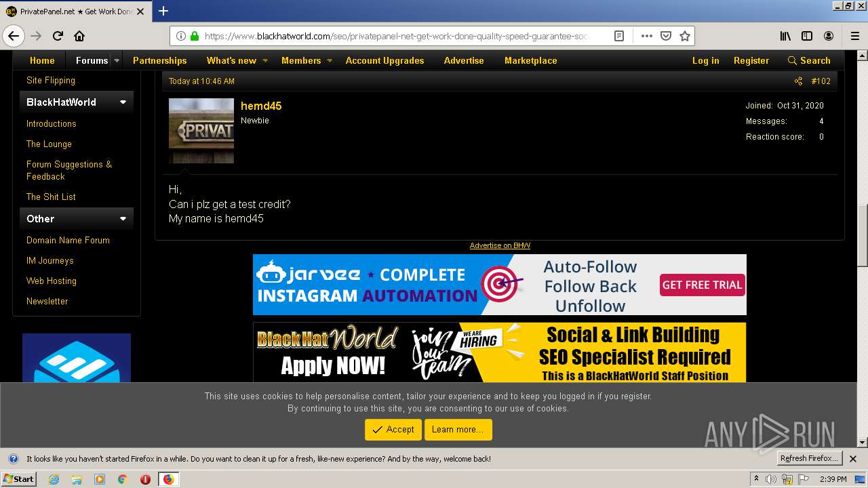
Task: Click the browser Forward arrow button
Action: (36, 36)
